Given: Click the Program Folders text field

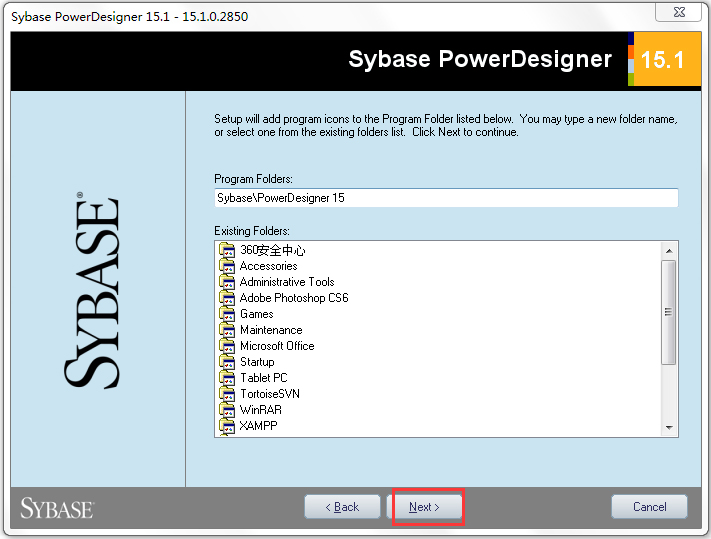Looking at the screenshot, I should 446,198.
